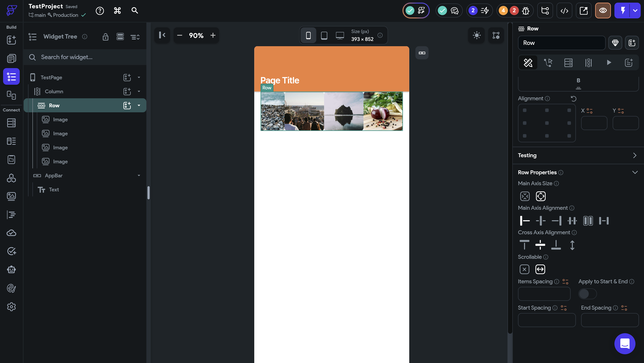The width and height of the screenshot is (644, 363).
Task: Toggle Apply to Start & End switch
Action: point(587,294)
